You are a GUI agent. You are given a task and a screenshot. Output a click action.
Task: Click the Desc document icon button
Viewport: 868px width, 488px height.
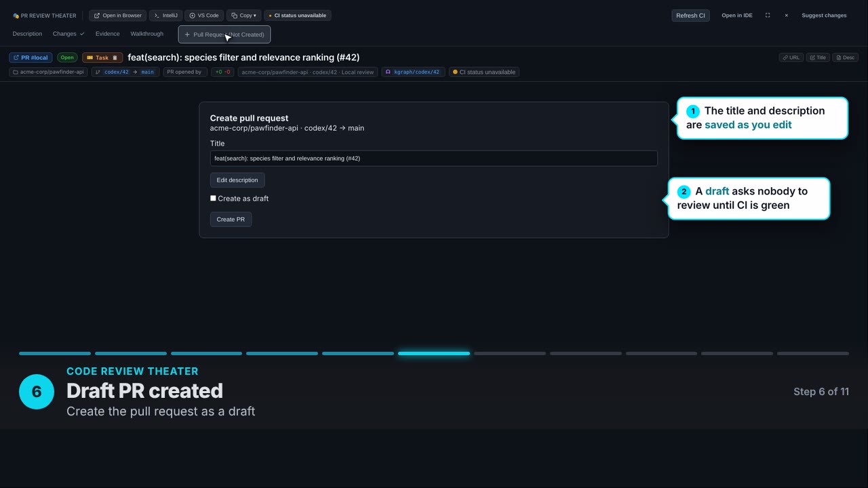846,58
